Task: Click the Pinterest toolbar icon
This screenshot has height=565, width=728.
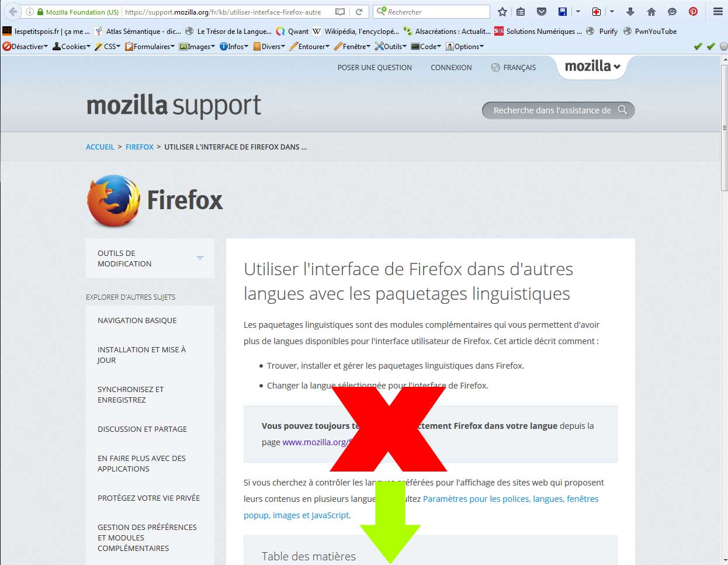Action: coord(693,12)
